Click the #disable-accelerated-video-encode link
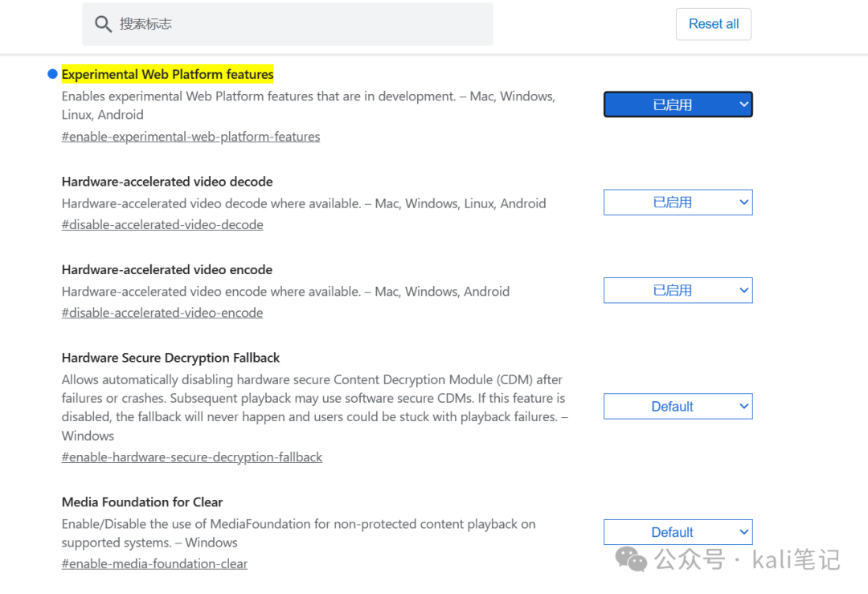This screenshot has width=868, height=594. 162,313
